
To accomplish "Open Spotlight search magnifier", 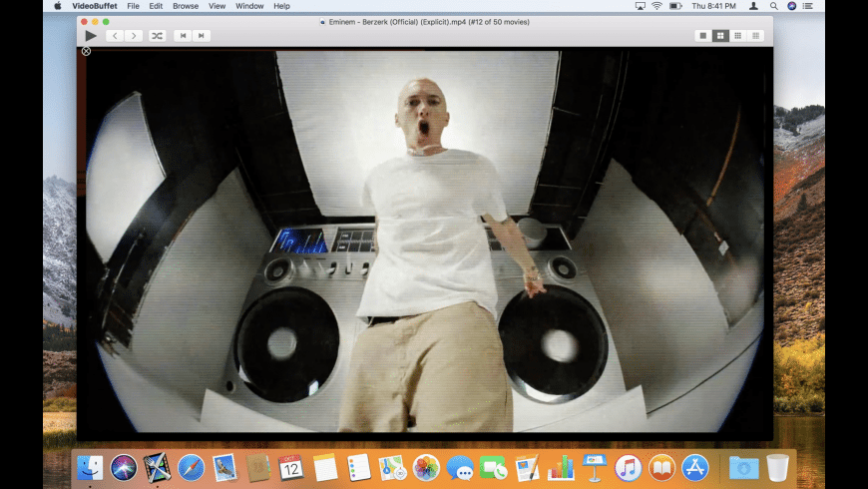I will 774,6.
